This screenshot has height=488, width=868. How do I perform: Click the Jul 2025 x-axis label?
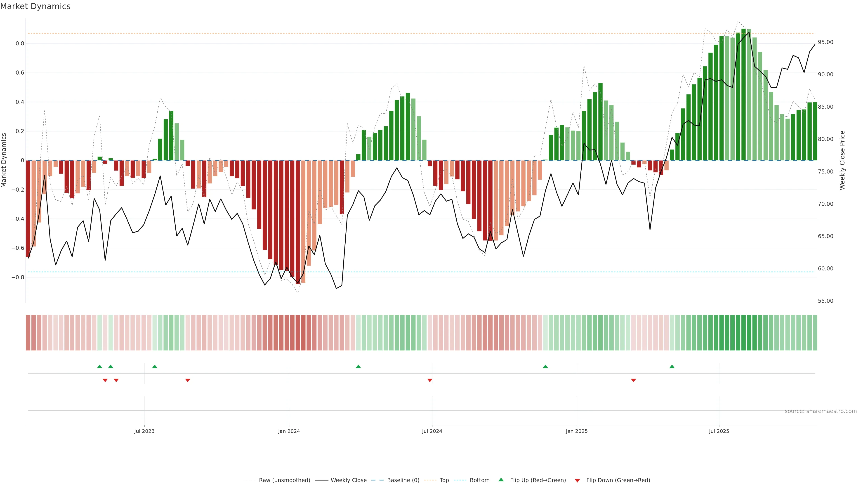pos(719,431)
